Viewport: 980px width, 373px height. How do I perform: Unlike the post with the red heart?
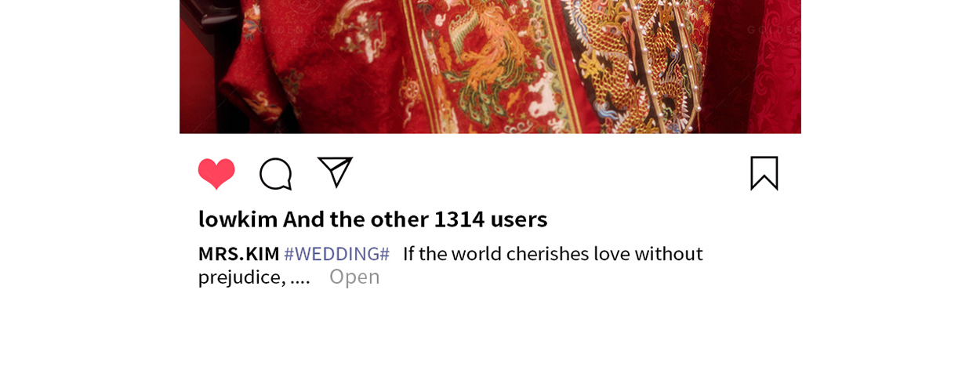216,174
